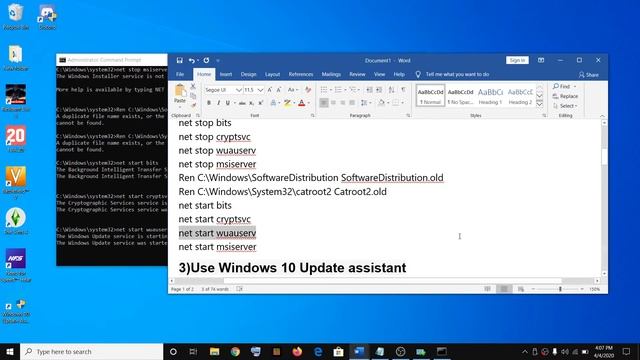The height and width of the screenshot is (360, 640).
Task: Toggle show paragraph marks
Action: [403, 90]
